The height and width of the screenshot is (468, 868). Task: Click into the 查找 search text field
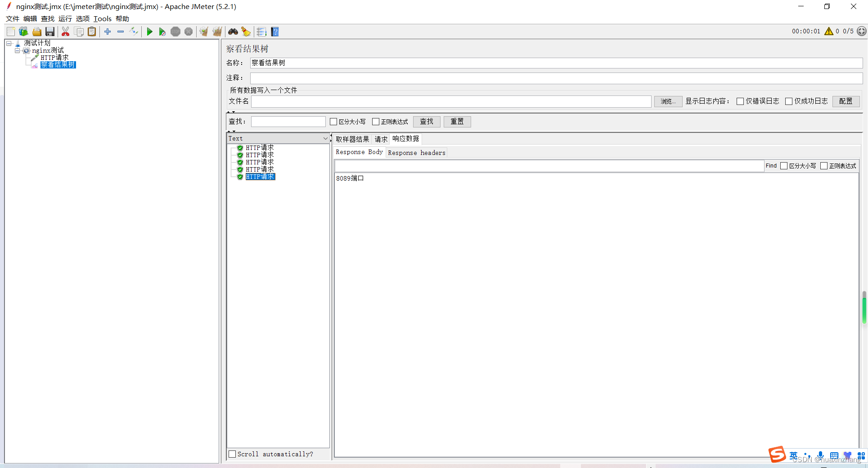point(288,122)
